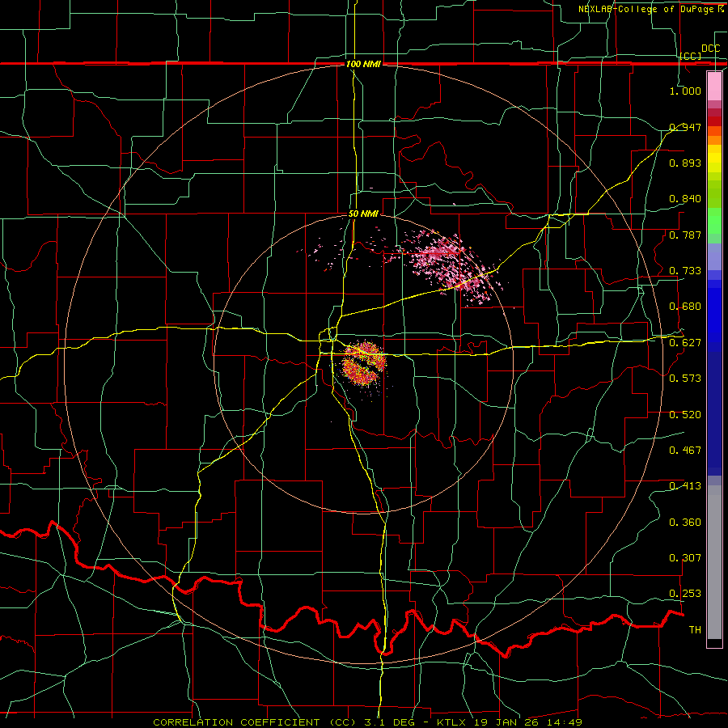Pick the bright green segment of the color bar

(x=714, y=221)
